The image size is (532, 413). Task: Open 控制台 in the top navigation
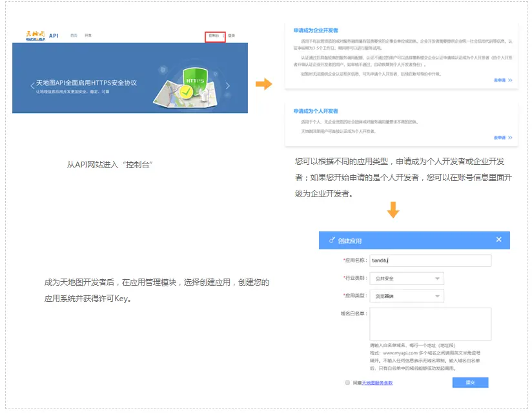point(214,36)
